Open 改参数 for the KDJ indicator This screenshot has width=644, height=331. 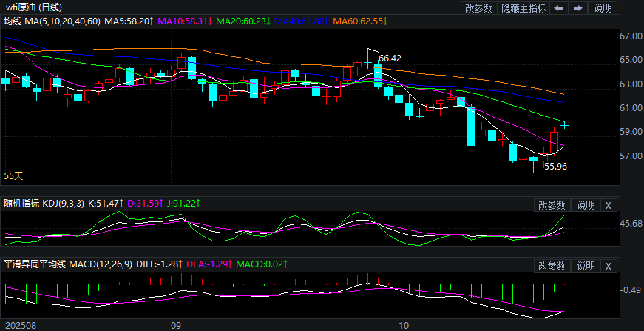pos(552,205)
